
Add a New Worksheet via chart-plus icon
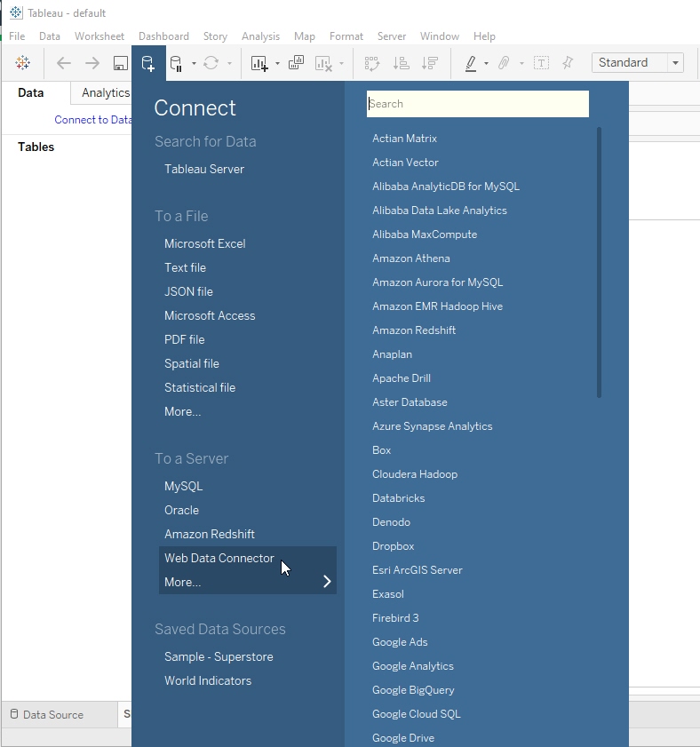point(259,63)
